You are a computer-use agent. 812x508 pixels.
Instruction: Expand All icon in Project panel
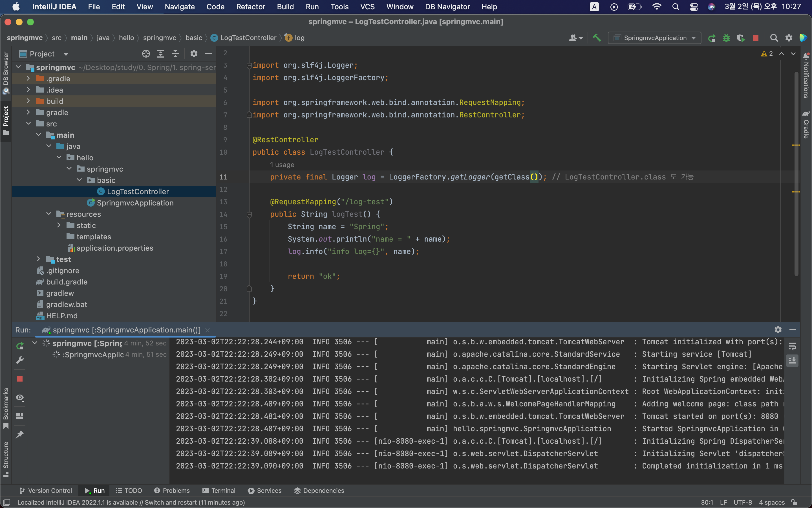[161, 54]
